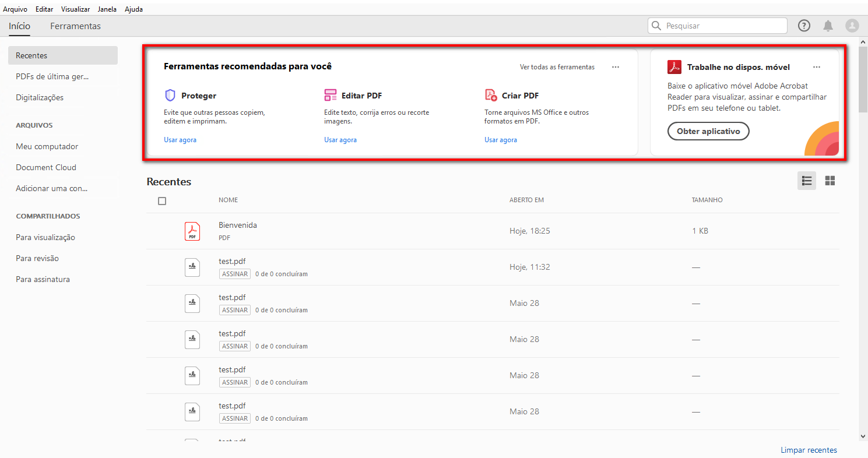868x458 pixels.
Task: Click Ver todas as ferramentas link
Action: click(557, 67)
